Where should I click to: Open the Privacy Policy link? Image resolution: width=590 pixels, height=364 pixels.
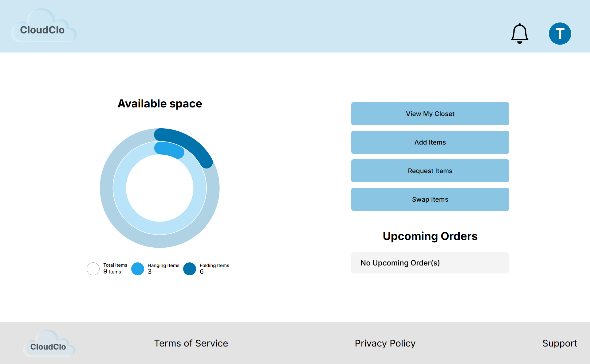tap(385, 343)
